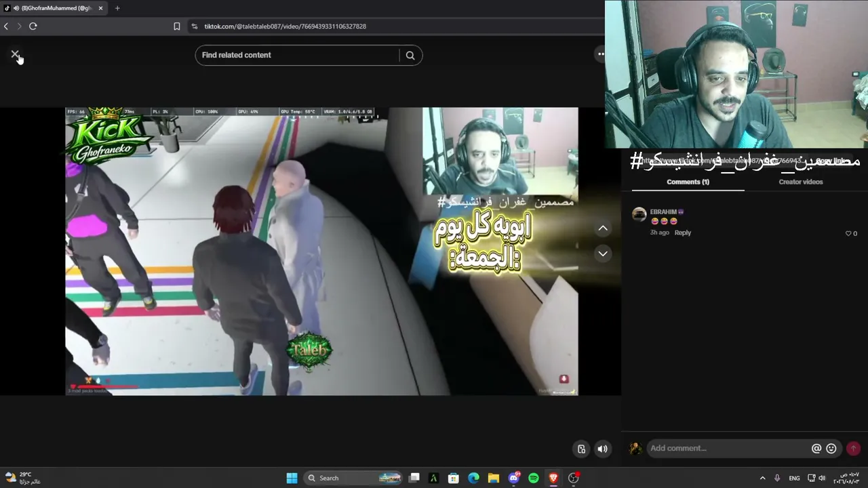Focus the Find related content field
This screenshot has width=868, height=488.
tap(298, 56)
